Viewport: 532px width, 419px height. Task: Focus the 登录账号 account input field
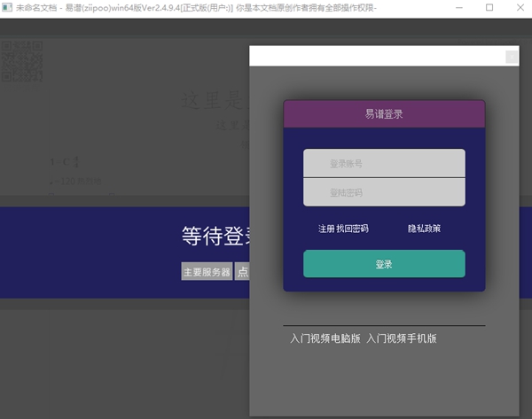coord(384,163)
